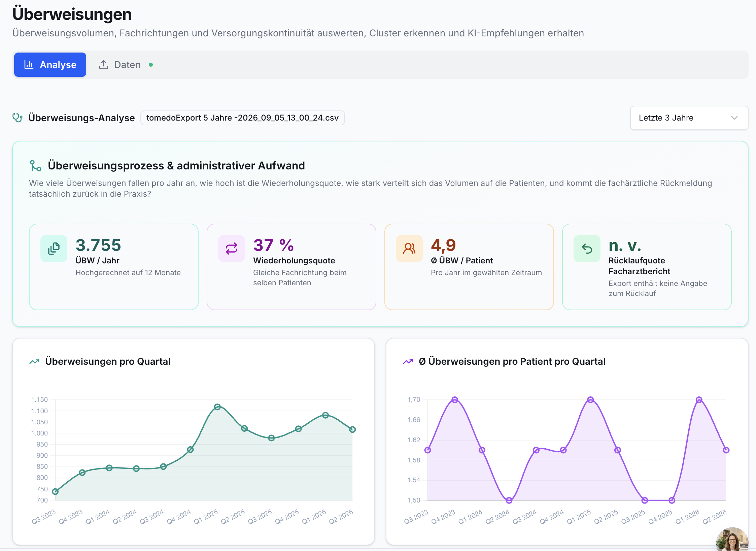Click the Q1 2026 data point in green chart
Screen dimensions: 756x551
[325, 415]
